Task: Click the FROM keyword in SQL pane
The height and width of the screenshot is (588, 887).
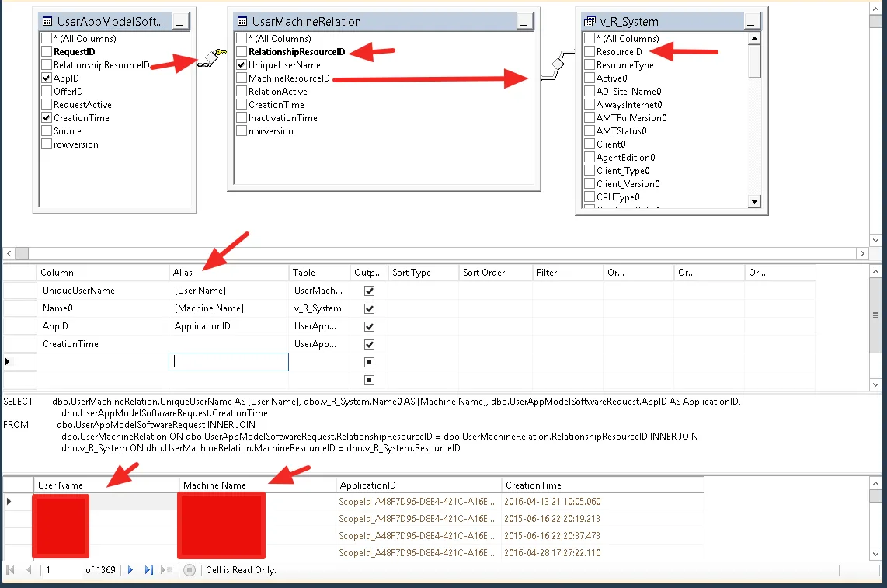Action: point(16,424)
